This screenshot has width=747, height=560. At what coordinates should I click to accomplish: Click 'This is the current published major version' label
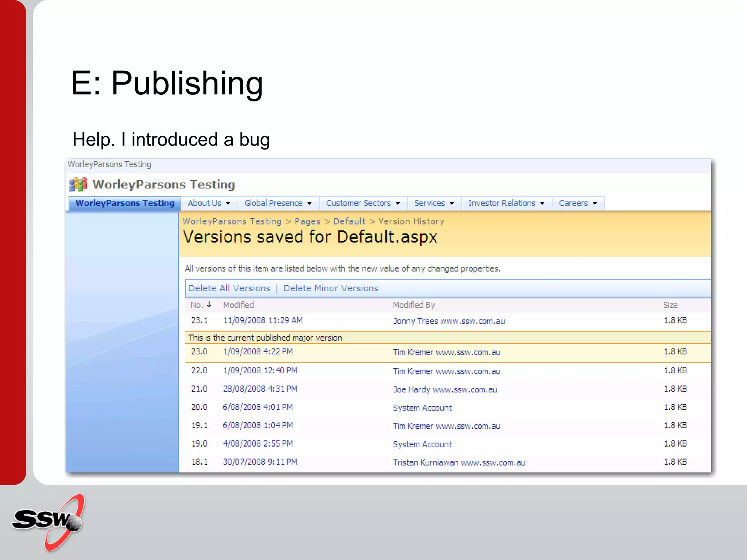tap(265, 338)
